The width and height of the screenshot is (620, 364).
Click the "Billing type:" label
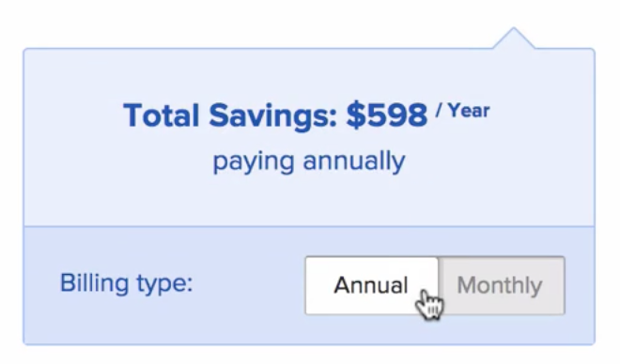tap(127, 283)
